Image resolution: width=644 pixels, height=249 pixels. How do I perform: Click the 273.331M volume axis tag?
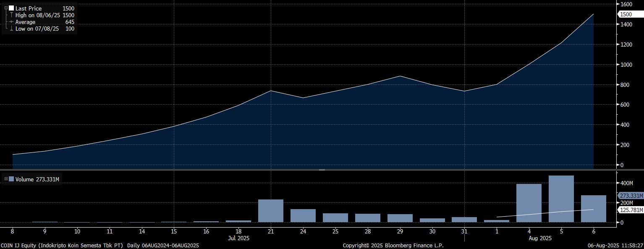tap(631, 196)
